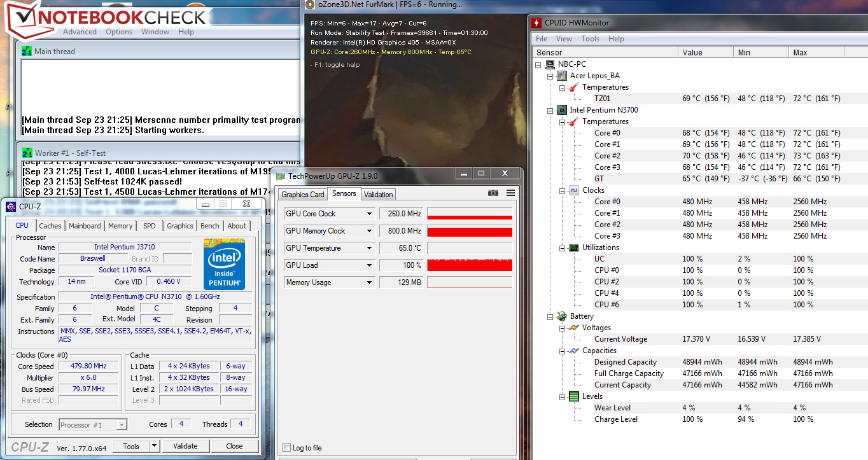Open the GPU Memory Clock sensor dropdown
The image size is (868, 460).
(369, 231)
